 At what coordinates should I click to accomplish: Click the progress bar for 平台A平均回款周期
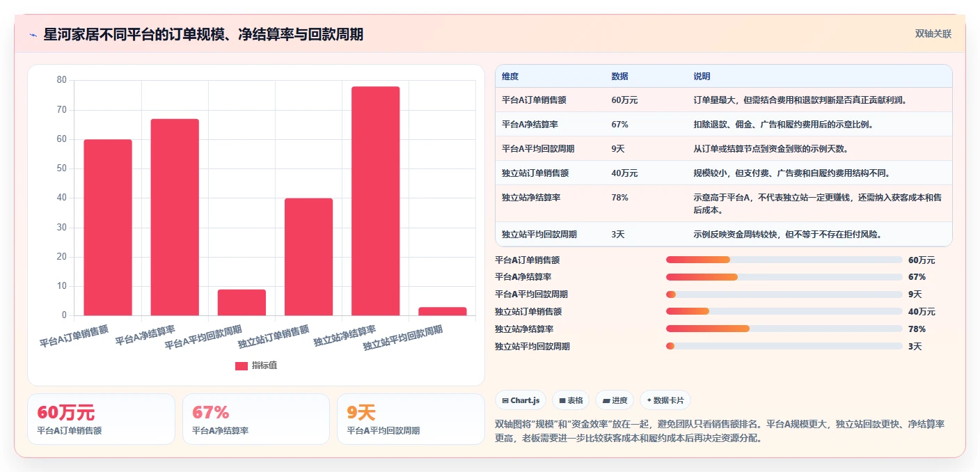tap(784, 294)
